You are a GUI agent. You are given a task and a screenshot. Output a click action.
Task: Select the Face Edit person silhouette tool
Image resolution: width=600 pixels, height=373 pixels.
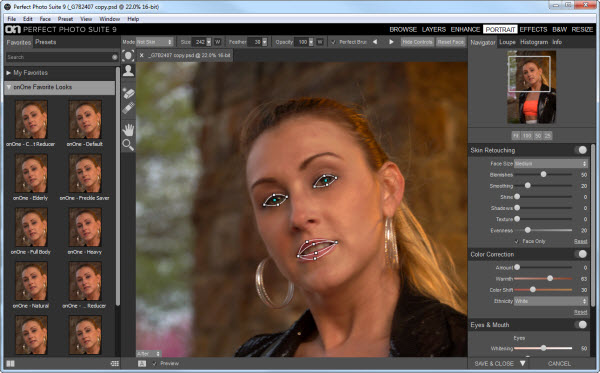point(128,71)
